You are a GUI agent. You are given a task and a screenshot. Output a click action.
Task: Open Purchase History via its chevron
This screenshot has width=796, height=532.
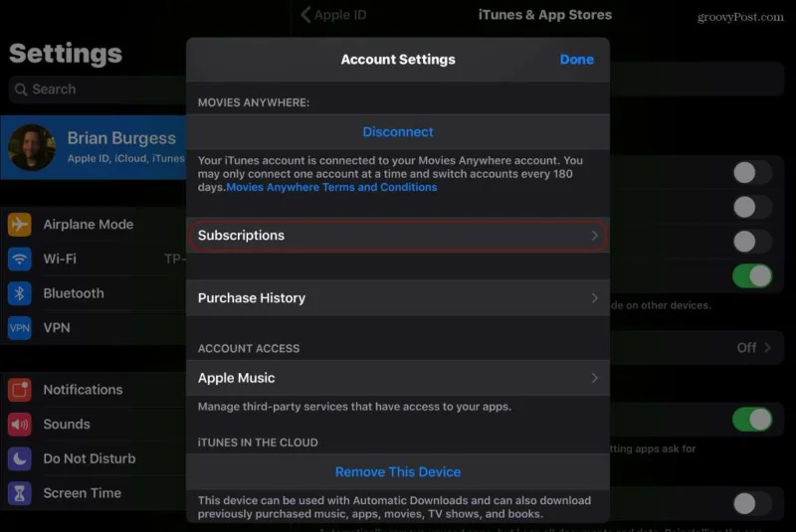click(594, 297)
